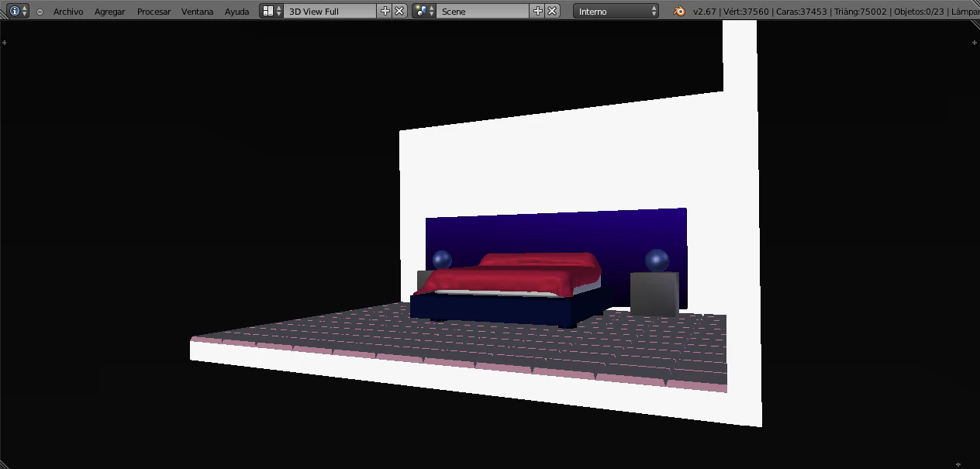Click the 'Triáng:75002' statistic text

[x=861, y=12]
